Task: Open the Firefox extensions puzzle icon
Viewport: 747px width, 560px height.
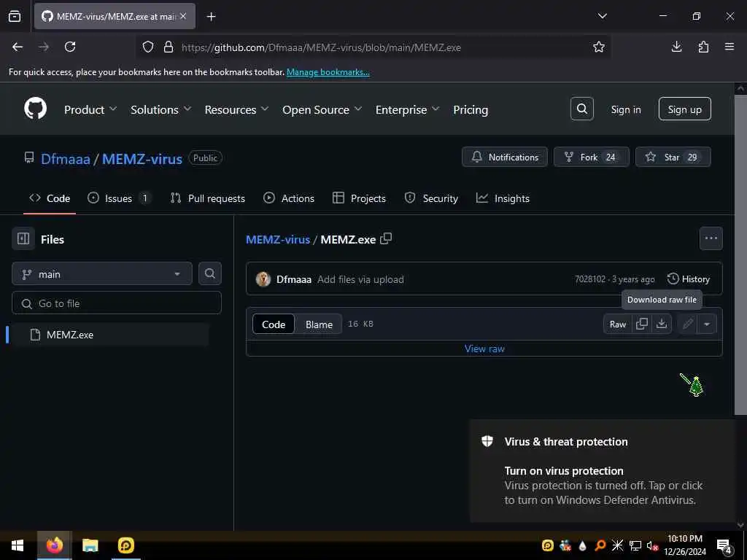Action: [703, 47]
